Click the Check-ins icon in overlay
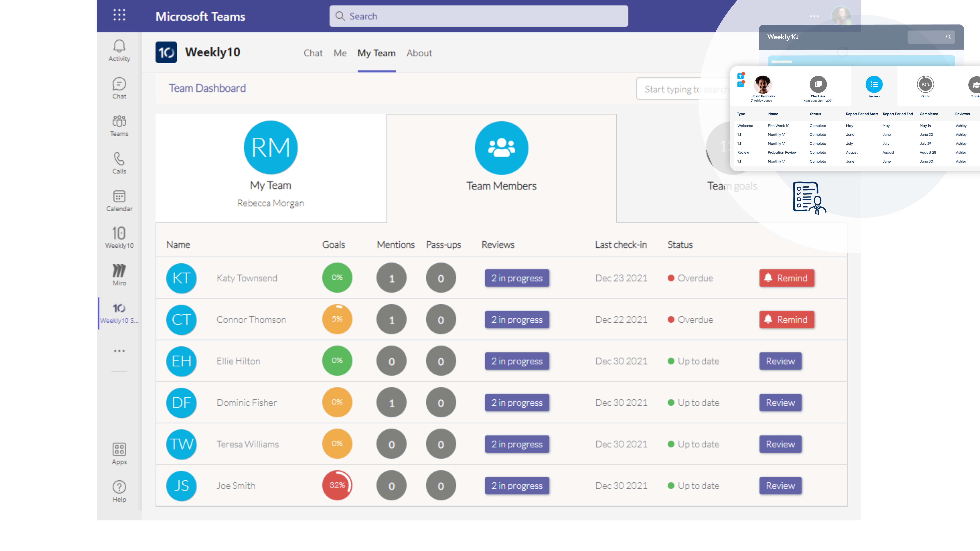980x551 pixels. (818, 84)
